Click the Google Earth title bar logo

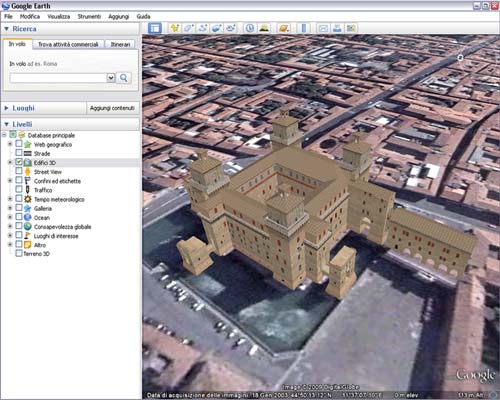(x=5, y=6)
